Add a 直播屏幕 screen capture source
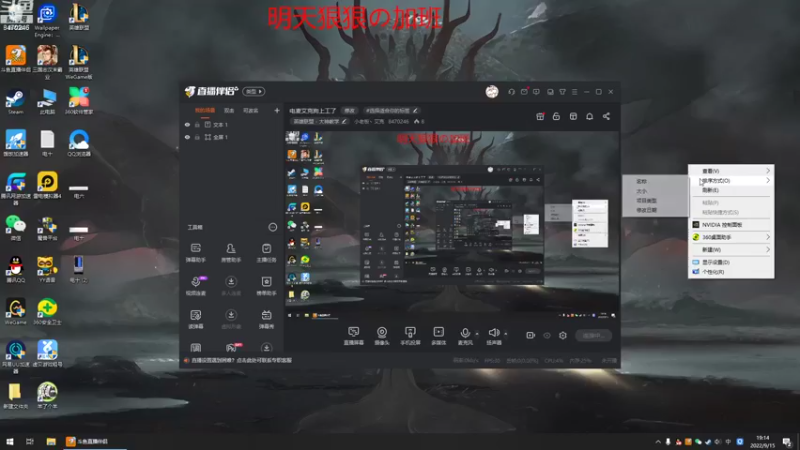This screenshot has height=450, width=800. click(x=354, y=336)
